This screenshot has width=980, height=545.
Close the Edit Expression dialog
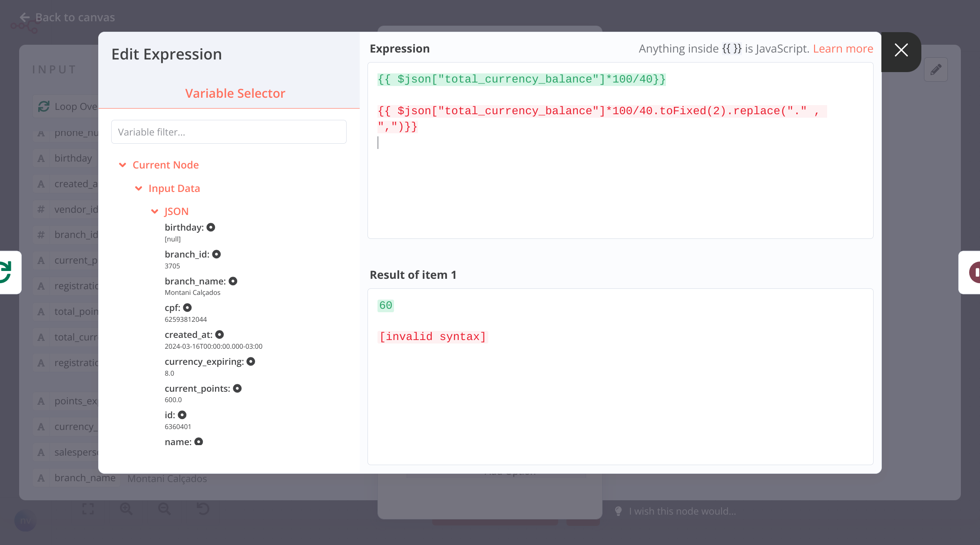(901, 50)
